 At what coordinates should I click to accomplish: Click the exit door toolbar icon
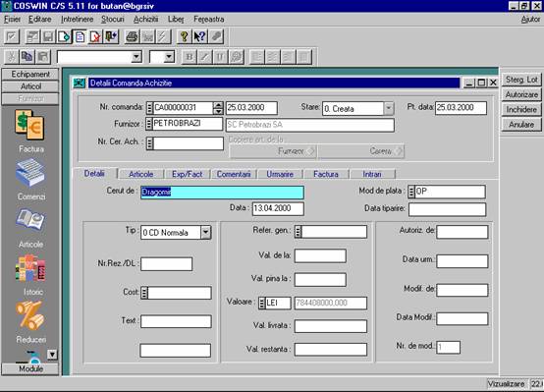(x=111, y=36)
